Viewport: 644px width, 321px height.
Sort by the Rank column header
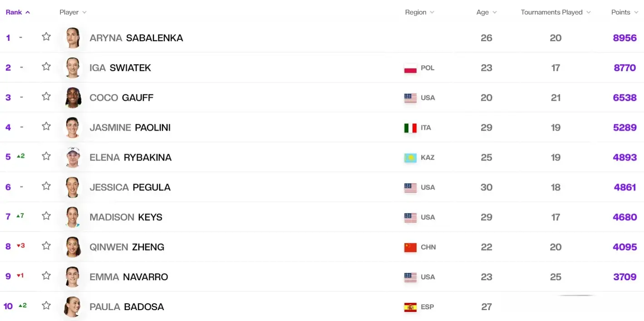click(18, 12)
